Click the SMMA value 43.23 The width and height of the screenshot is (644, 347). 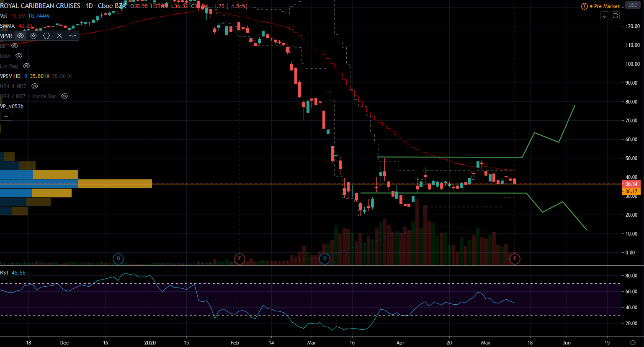coord(26,26)
